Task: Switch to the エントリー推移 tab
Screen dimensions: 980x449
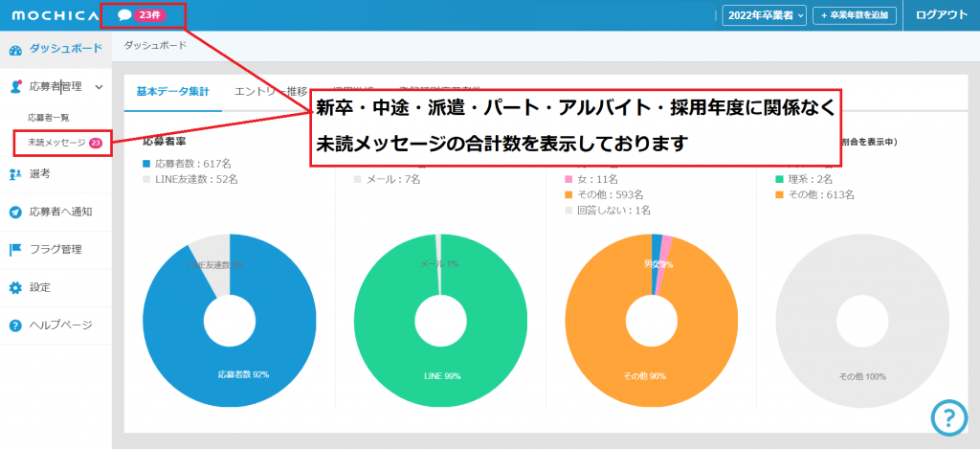Action: [x=271, y=92]
